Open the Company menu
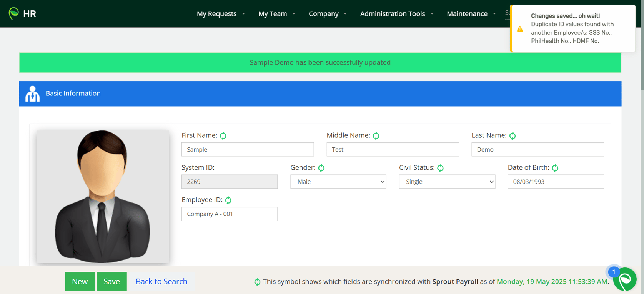644x294 pixels. click(328, 14)
